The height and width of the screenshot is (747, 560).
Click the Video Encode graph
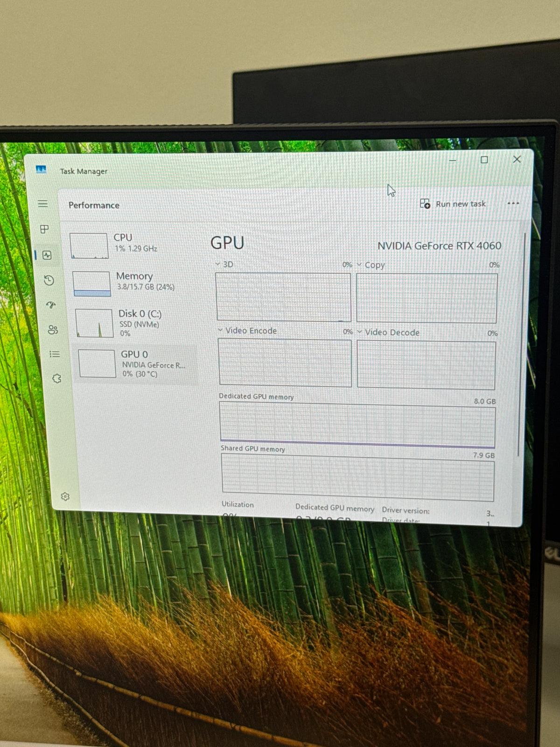click(x=285, y=363)
